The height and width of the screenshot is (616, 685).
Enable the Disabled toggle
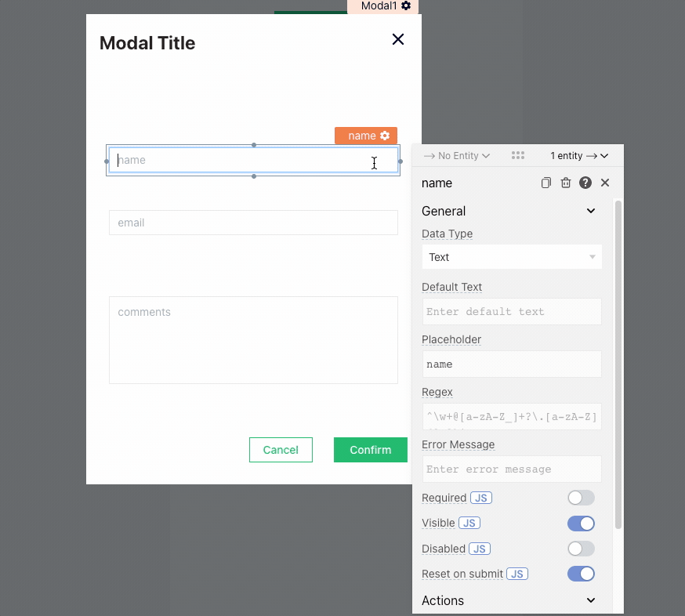click(581, 549)
